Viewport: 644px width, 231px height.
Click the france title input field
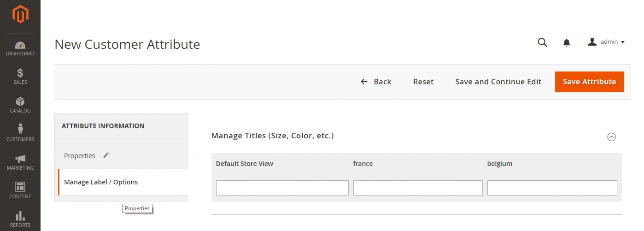click(x=418, y=188)
